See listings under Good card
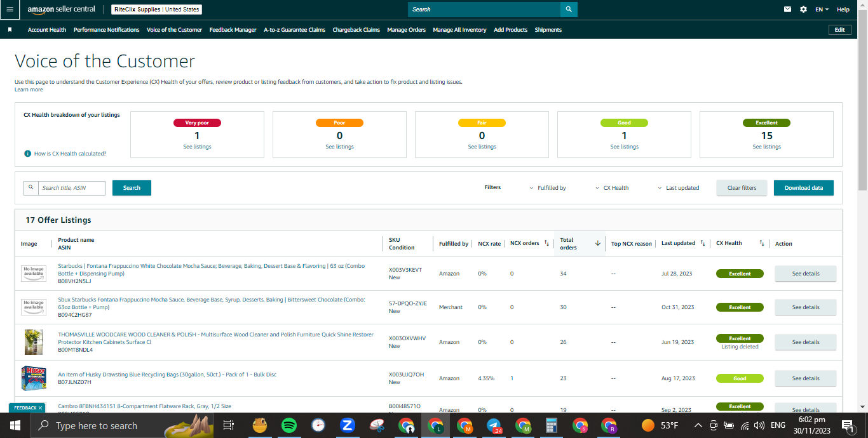868x438 pixels. (624, 147)
